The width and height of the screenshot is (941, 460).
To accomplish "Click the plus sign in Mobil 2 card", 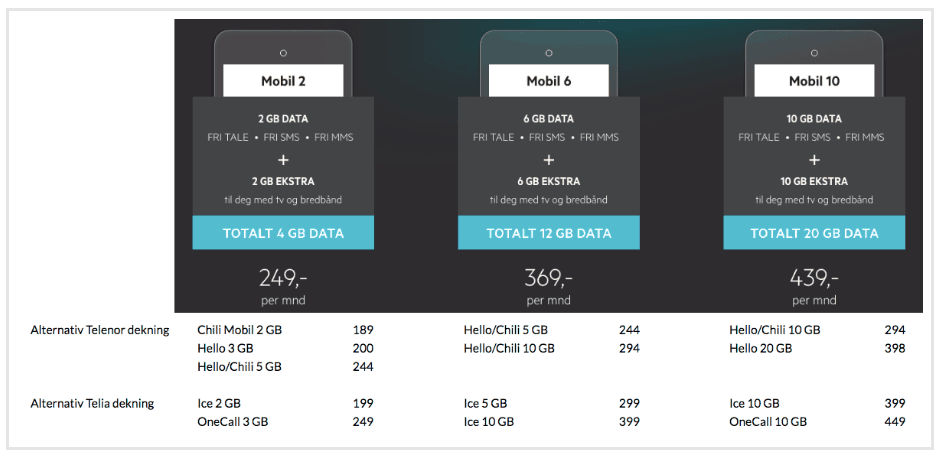I will [283, 159].
